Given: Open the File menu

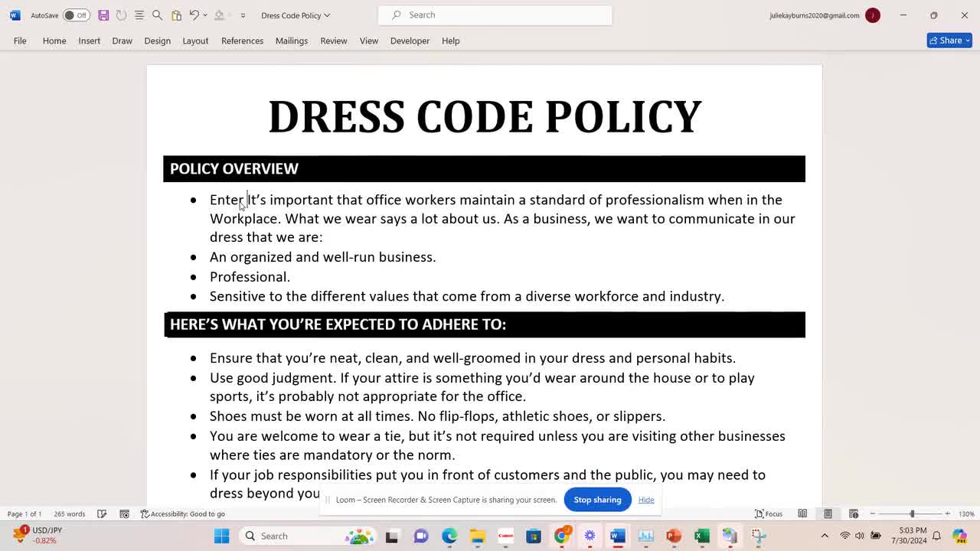Looking at the screenshot, I should click(x=20, y=41).
